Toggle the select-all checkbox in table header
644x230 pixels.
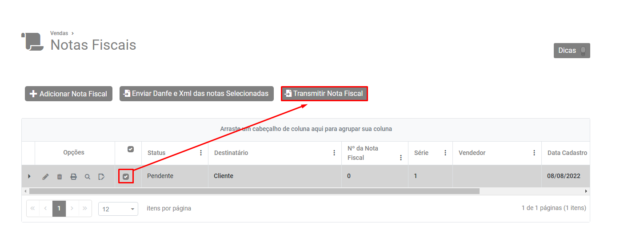tap(131, 149)
